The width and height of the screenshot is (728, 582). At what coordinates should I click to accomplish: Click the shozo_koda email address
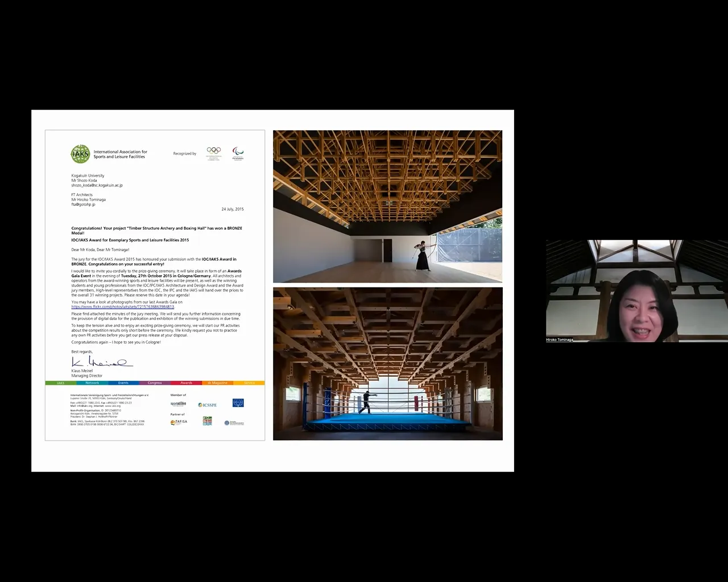97,185
